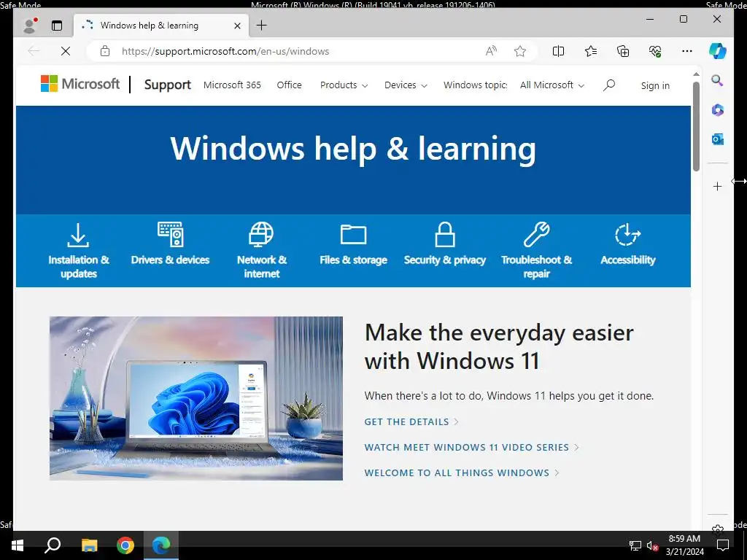Open a new tab with plus button
747x560 pixels.
[x=262, y=26]
